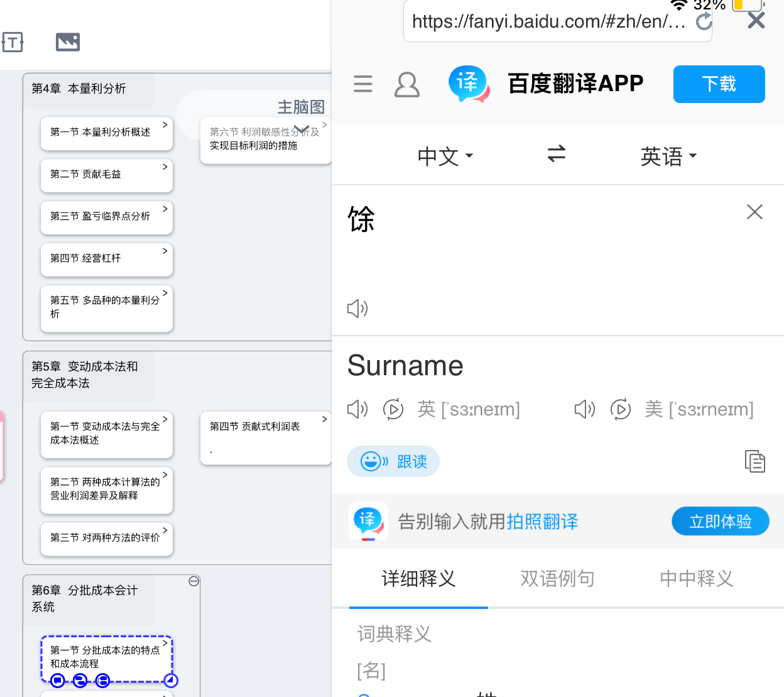The width and height of the screenshot is (784, 697).
Task: Open the comment icon on the selected node
Action: pyautogui.click(x=58, y=680)
